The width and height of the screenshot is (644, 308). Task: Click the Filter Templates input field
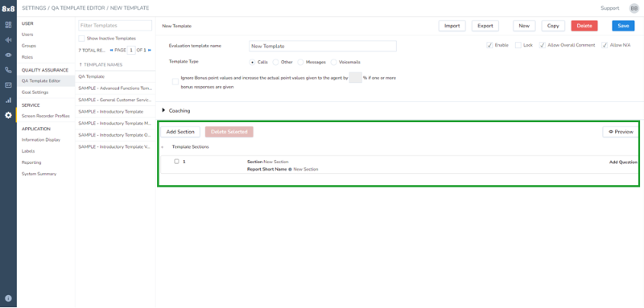[115, 26]
